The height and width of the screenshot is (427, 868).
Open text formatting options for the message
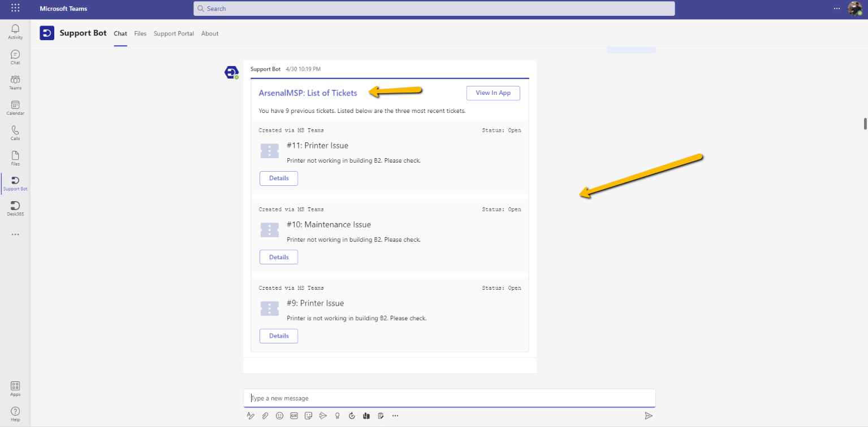coord(251,415)
